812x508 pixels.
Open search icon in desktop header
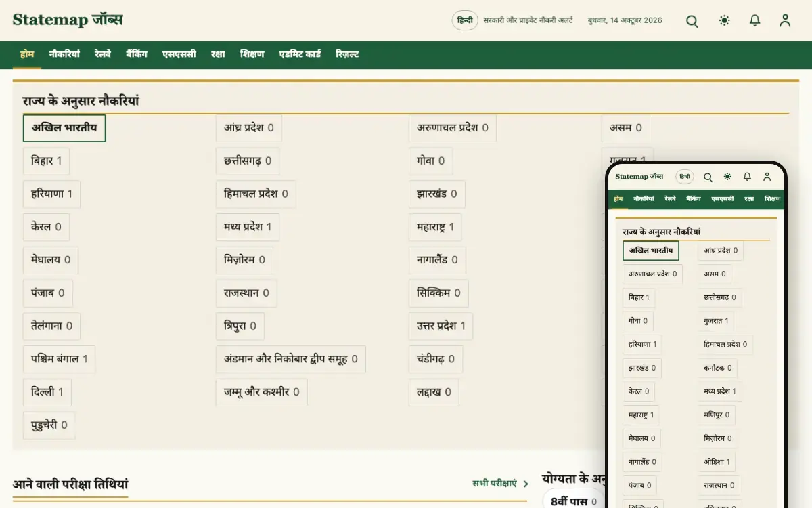click(x=692, y=21)
